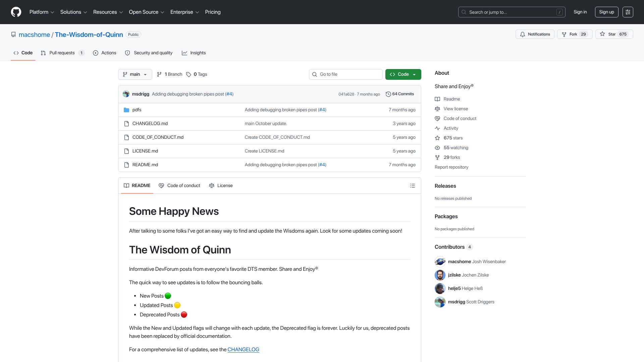Expand the Resources dropdown
This screenshot has width=644, height=362.
108,12
